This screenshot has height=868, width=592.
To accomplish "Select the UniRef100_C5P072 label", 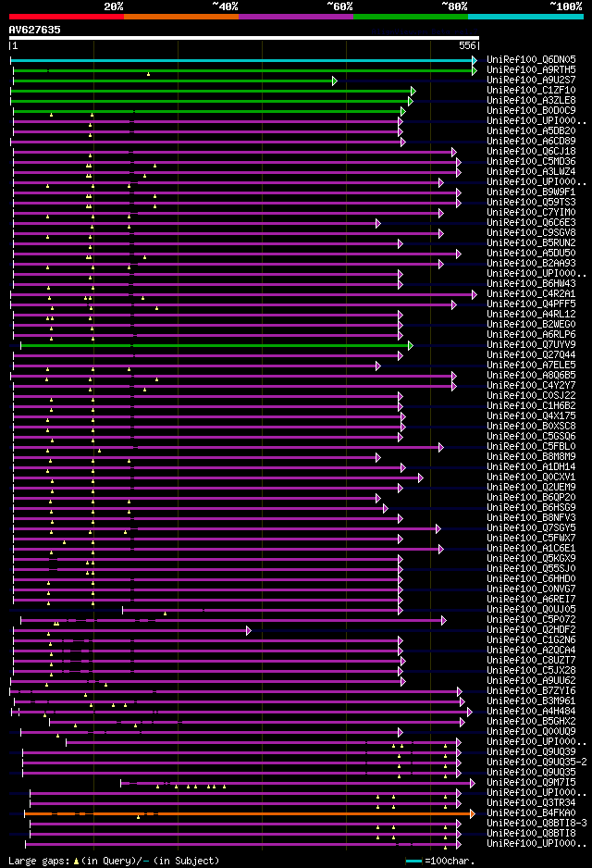I will (x=531, y=619).
